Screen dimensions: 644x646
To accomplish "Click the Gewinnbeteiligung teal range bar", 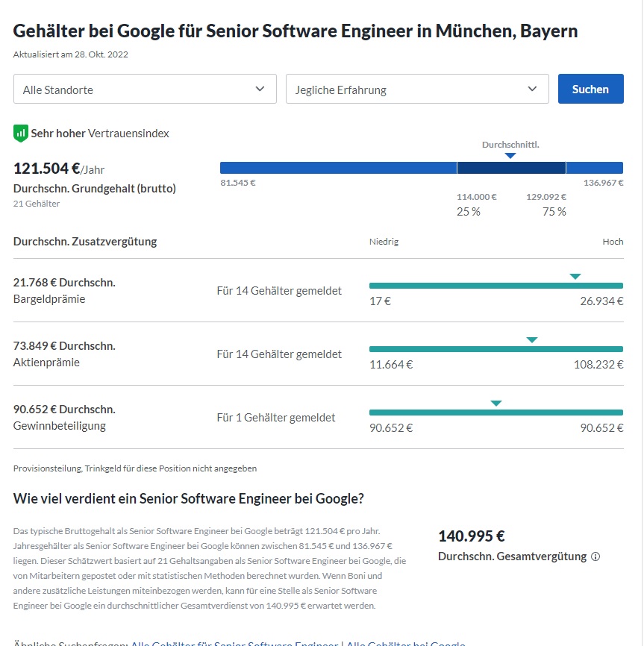I will [x=496, y=413].
